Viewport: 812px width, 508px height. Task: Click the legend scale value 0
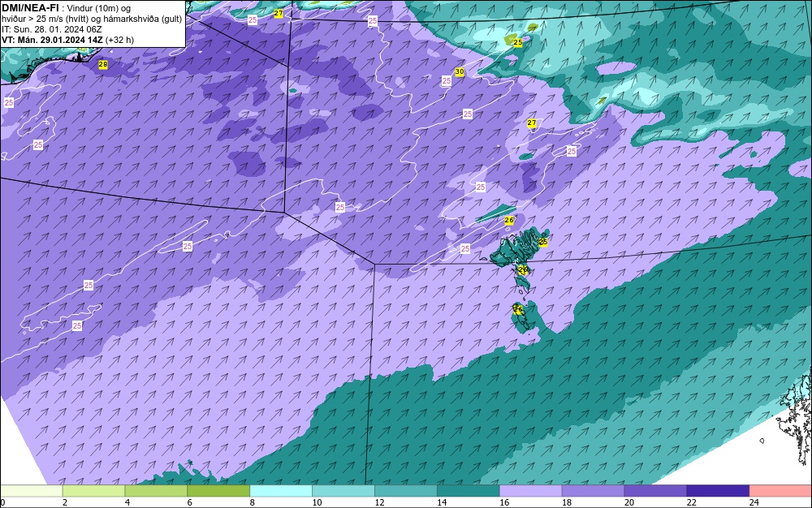click(2, 502)
